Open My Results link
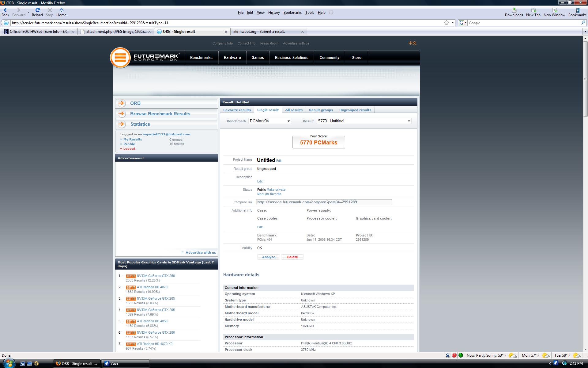 (133, 139)
